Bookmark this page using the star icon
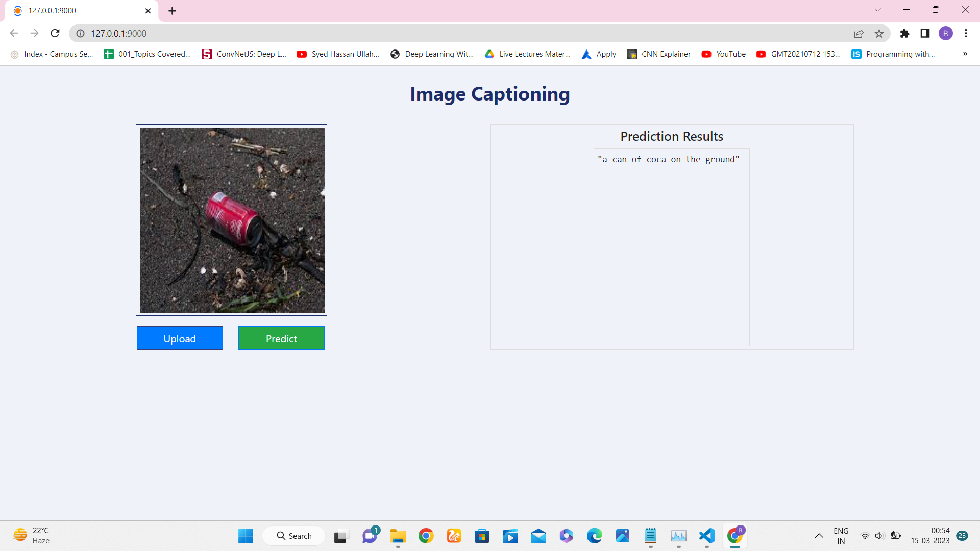 tap(879, 33)
